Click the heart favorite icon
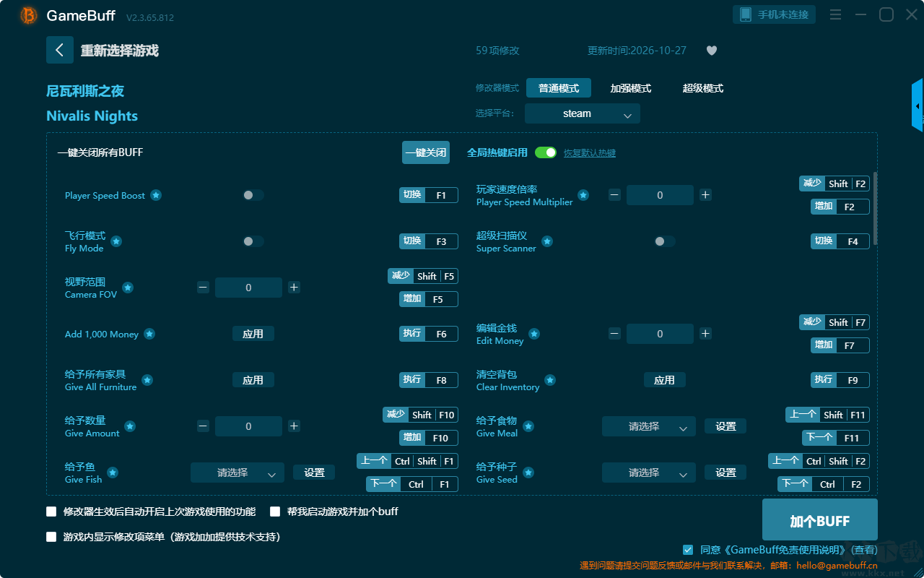Image resolution: width=924 pixels, height=578 pixels. point(712,51)
